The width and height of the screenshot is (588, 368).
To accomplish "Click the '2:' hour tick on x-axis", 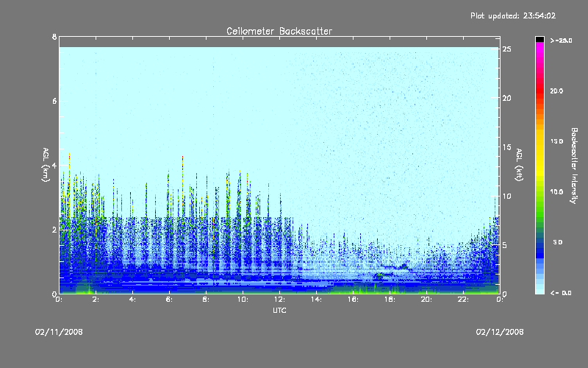I will (96, 300).
